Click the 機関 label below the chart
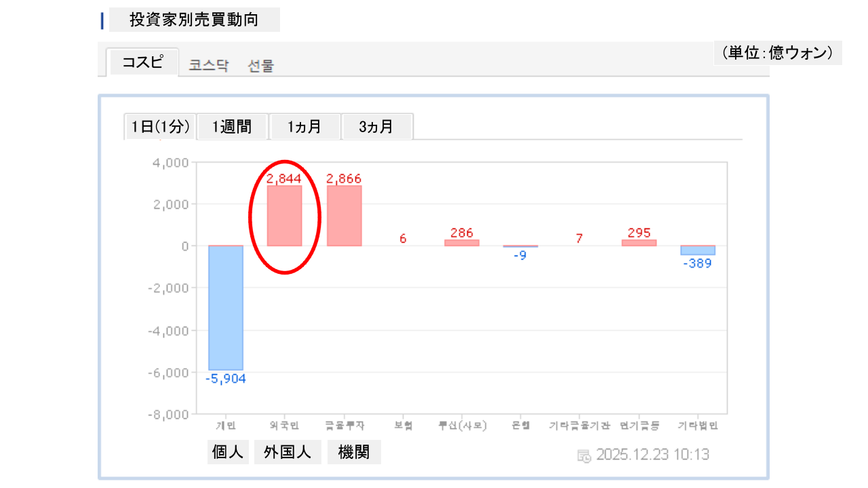Image resolution: width=868 pixels, height=488 pixels. pos(353,452)
